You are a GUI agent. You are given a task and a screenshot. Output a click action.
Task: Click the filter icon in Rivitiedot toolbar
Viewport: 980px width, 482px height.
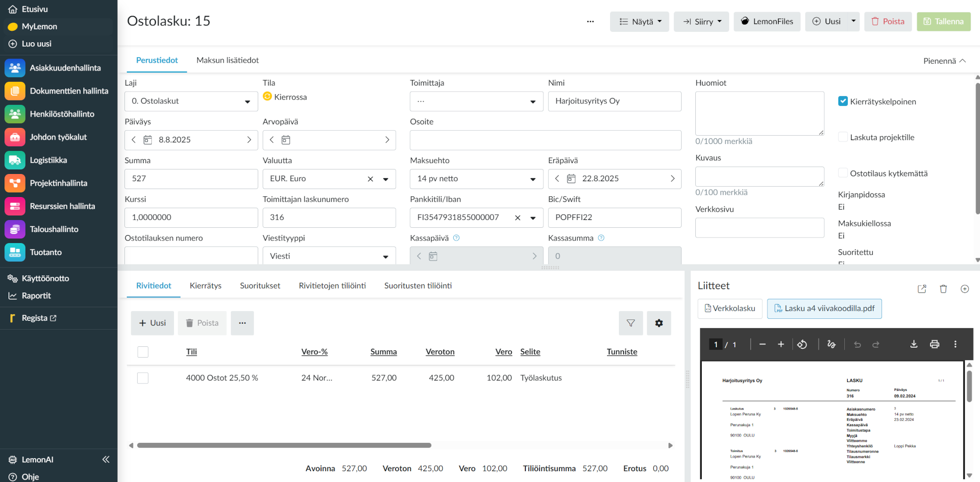(x=631, y=323)
